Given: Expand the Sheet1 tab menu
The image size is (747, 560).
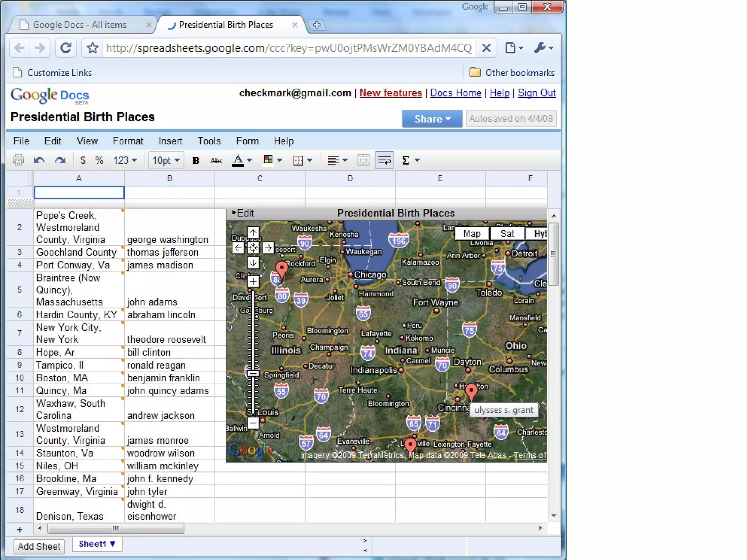Looking at the screenshot, I should 113,544.
